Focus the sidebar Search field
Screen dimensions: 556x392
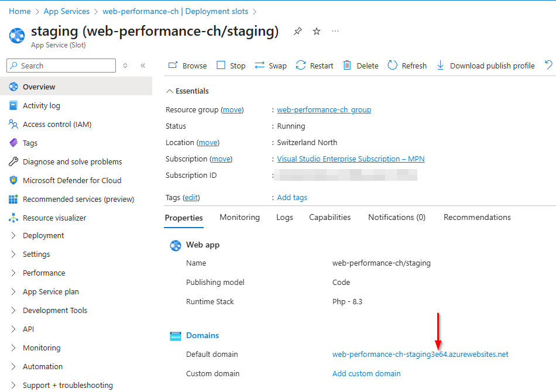tap(61, 66)
